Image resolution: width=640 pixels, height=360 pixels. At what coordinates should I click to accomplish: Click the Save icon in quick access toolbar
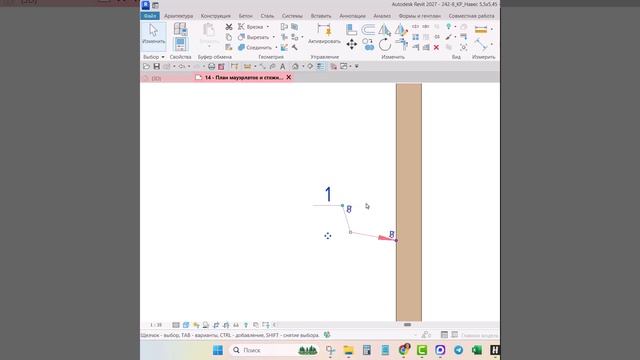point(156,66)
